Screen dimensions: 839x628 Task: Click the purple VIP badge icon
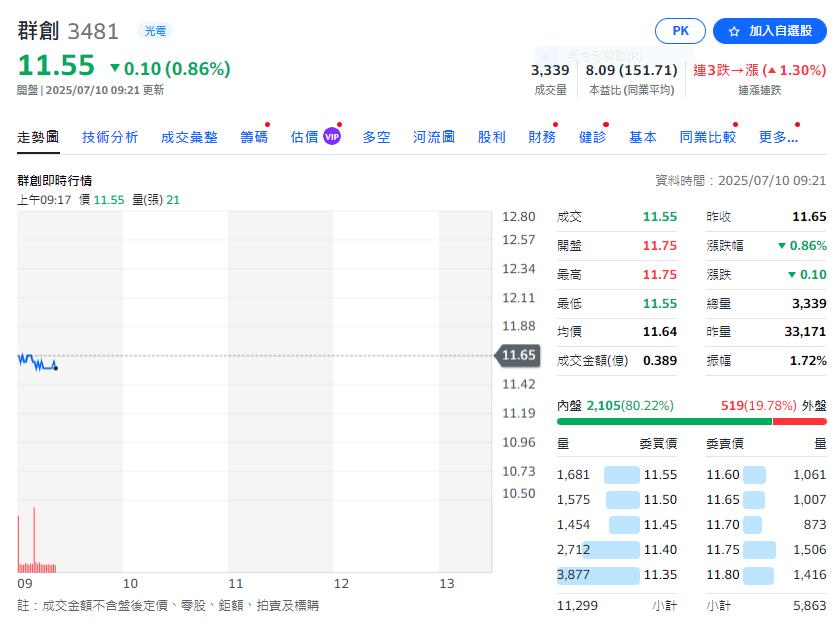(332, 137)
